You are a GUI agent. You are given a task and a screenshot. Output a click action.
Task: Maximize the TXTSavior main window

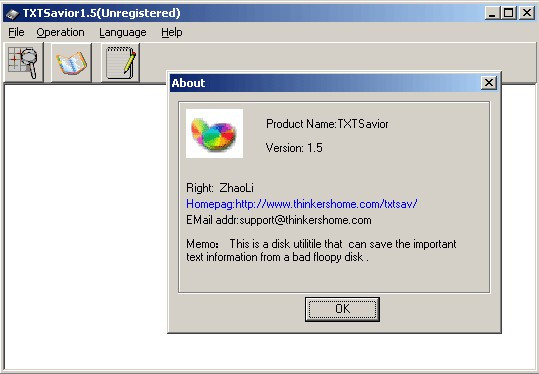point(508,13)
